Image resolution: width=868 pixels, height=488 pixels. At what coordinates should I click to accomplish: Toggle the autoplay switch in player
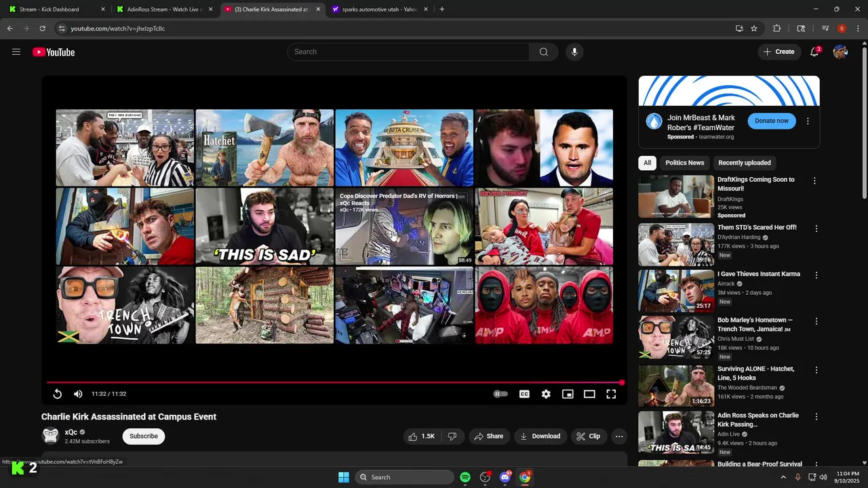point(500,394)
